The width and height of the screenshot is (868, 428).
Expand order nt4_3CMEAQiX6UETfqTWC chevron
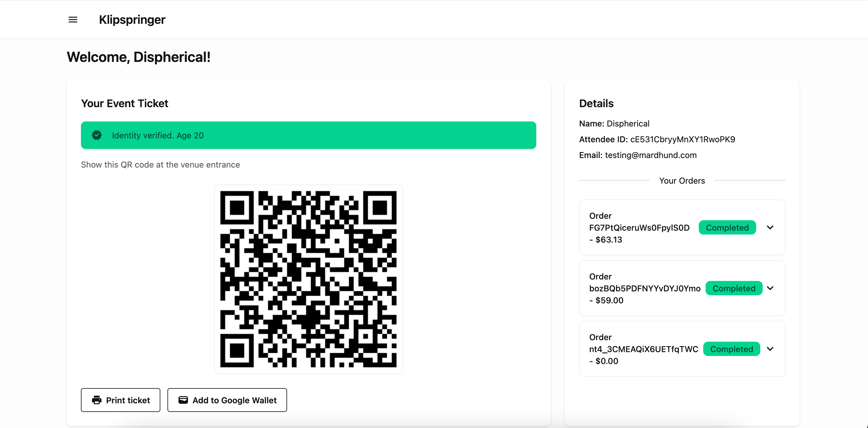click(770, 349)
